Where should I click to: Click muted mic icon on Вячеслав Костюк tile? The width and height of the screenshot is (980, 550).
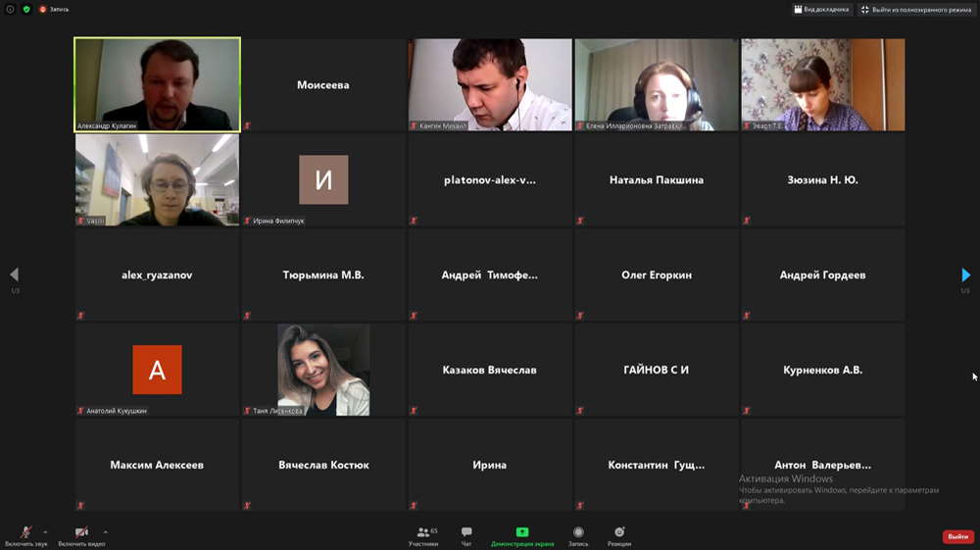pos(248,506)
